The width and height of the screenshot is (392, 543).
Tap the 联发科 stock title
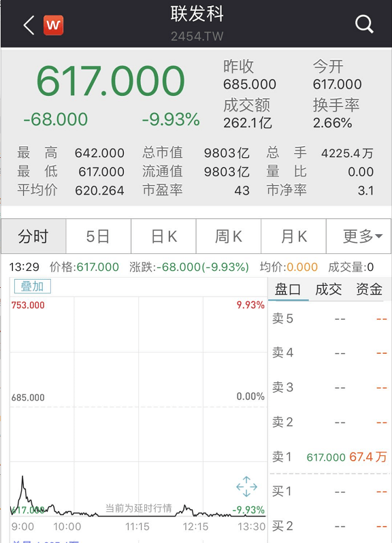pyautogui.click(x=197, y=14)
